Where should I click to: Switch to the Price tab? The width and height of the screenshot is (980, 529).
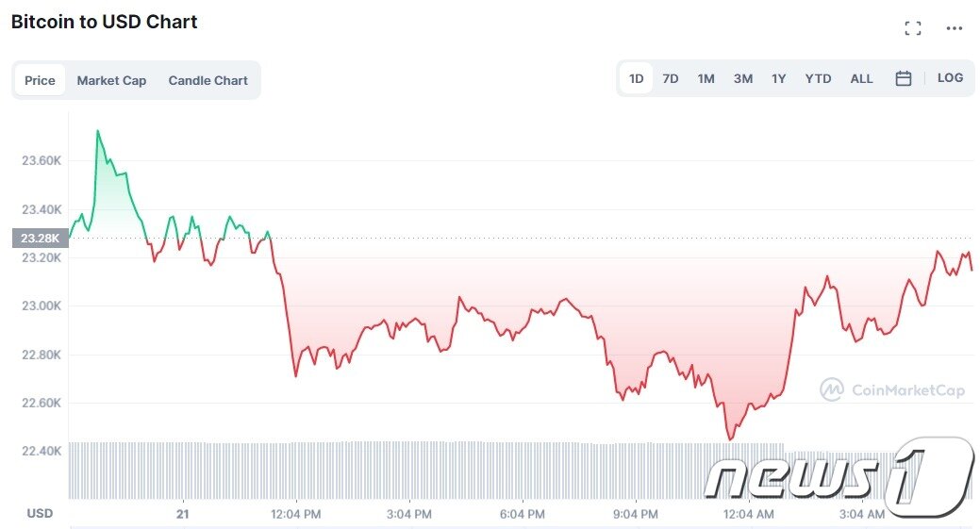pyautogui.click(x=40, y=80)
